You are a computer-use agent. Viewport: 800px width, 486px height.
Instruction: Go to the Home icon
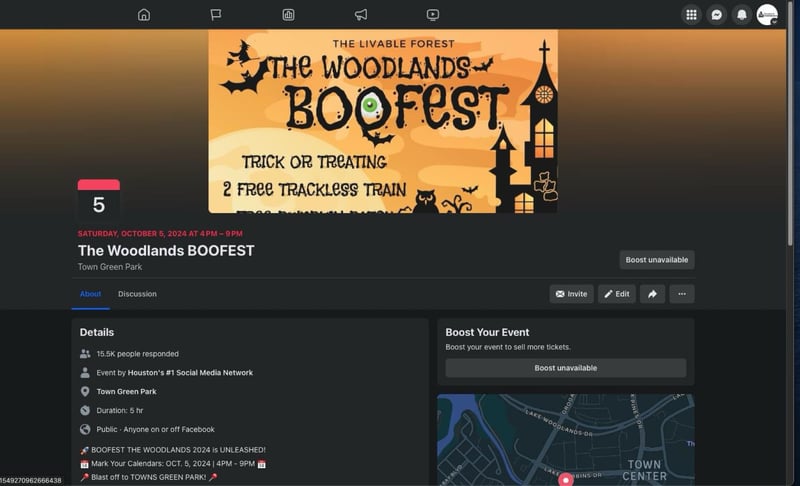point(144,15)
